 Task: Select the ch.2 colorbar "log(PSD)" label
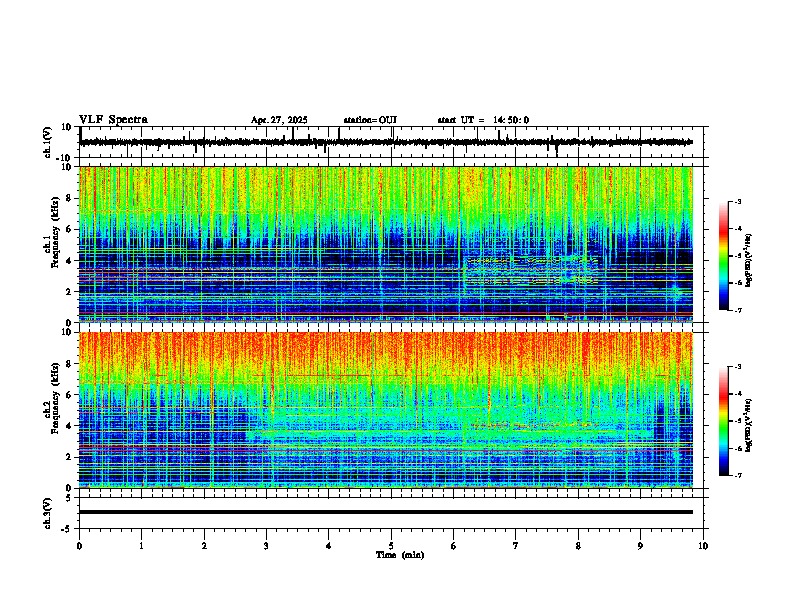click(x=749, y=425)
